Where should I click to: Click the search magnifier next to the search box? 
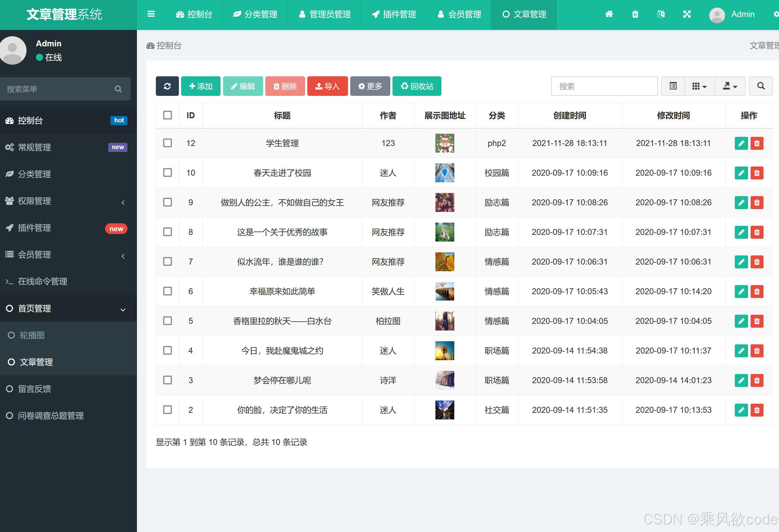761,86
